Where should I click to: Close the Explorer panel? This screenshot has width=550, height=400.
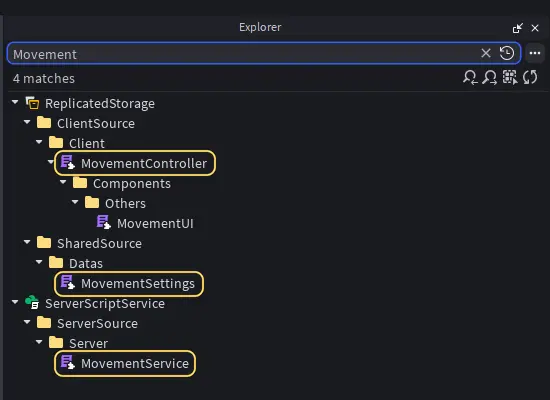[535, 28]
